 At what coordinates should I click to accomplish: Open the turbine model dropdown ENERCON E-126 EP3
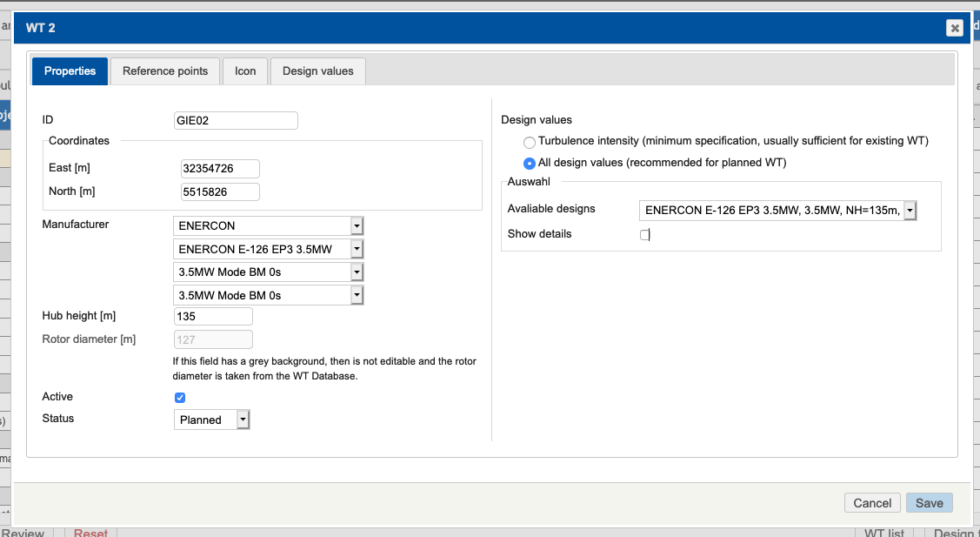(357, 248)
